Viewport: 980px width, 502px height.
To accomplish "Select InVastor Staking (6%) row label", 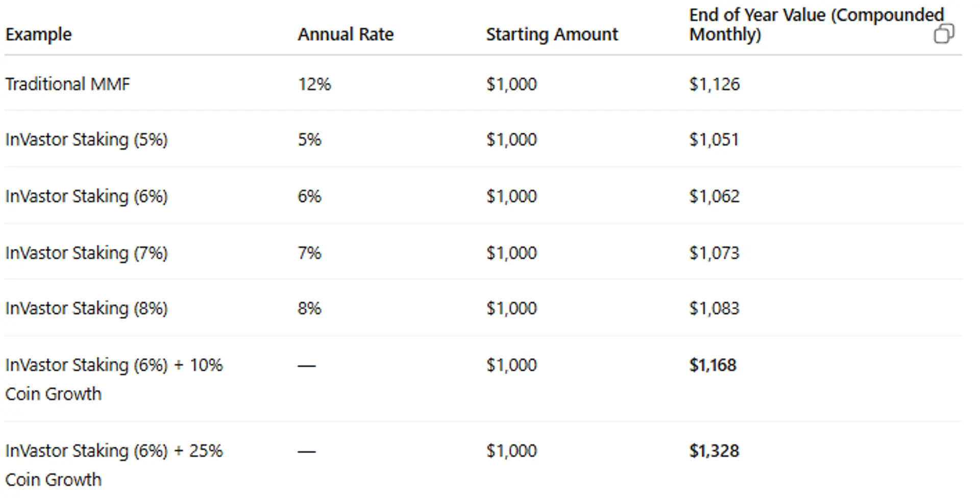I will [86, 196].
